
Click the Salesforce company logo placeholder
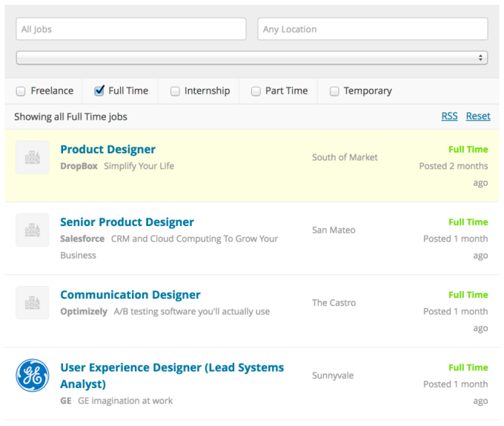33,230
